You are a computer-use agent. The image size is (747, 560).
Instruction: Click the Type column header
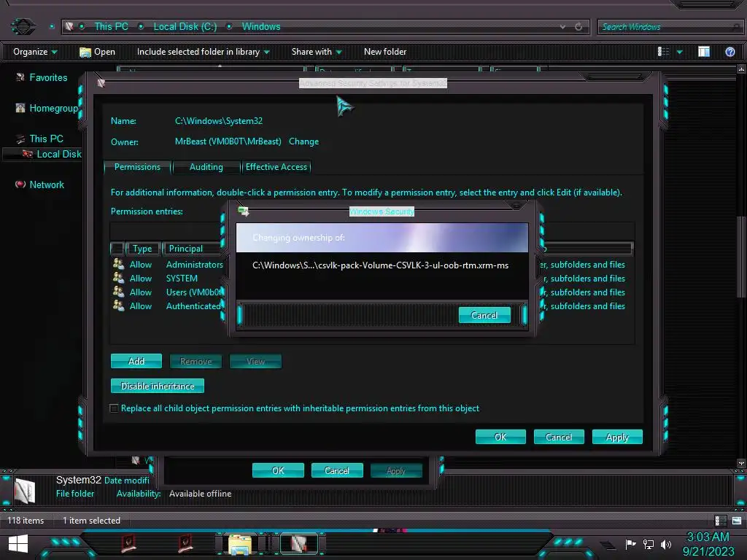[x=142, y=249]
